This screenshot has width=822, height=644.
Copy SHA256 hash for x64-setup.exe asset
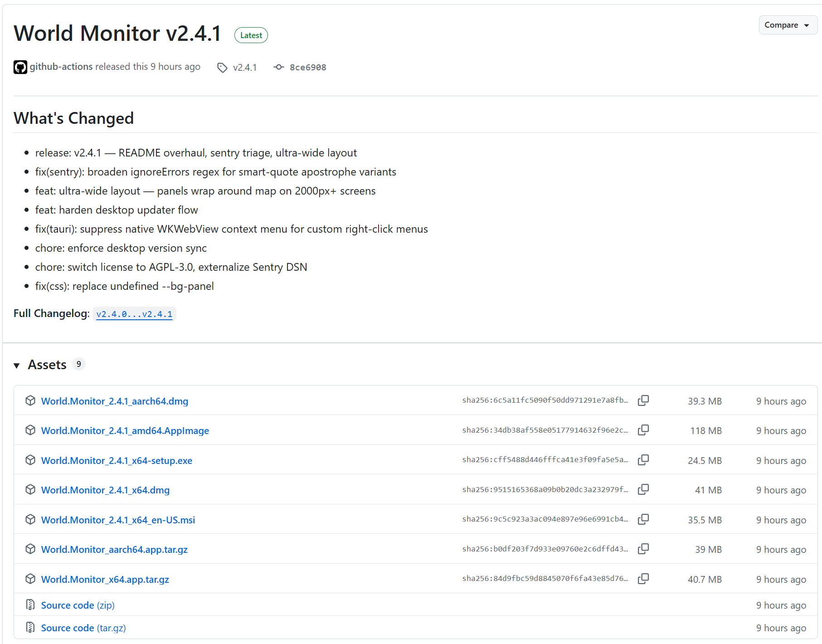[x=643, y=460]
